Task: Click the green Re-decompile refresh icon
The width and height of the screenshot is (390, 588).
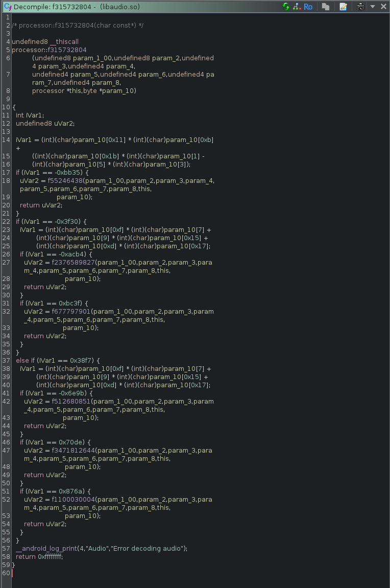Action: (x=286, y=7)
